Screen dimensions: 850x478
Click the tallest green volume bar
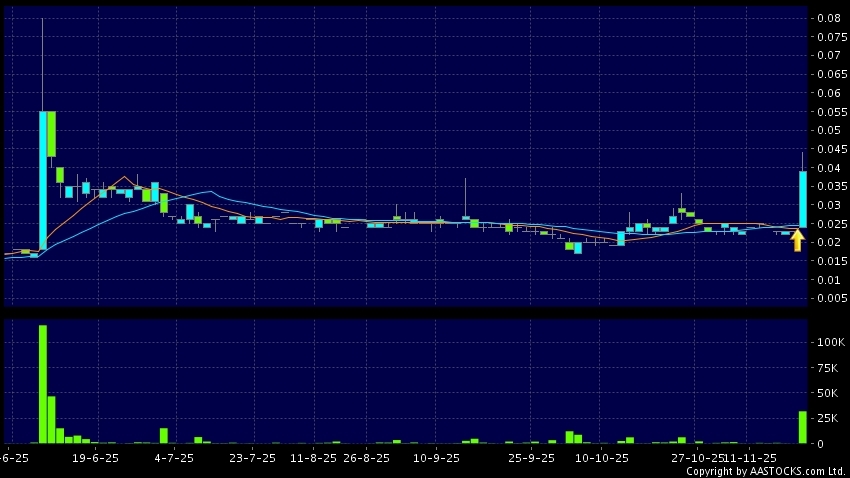pyautogui.click(x=43, y=383)
